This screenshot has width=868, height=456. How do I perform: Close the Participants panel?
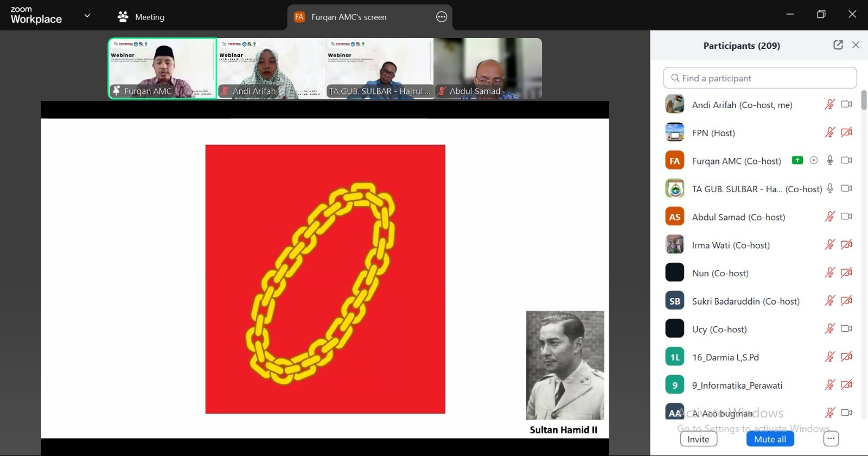point(856,45)
